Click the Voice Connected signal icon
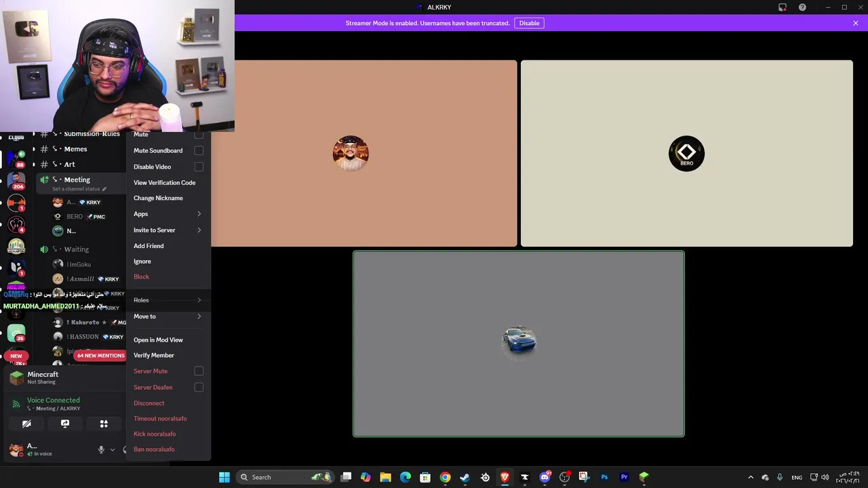 (16, 404)
